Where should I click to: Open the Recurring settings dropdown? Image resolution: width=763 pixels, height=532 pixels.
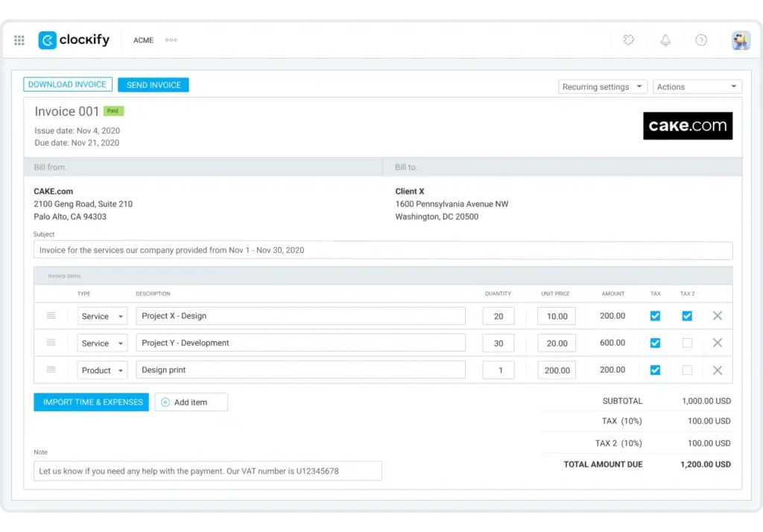click(x=602, y=86)
